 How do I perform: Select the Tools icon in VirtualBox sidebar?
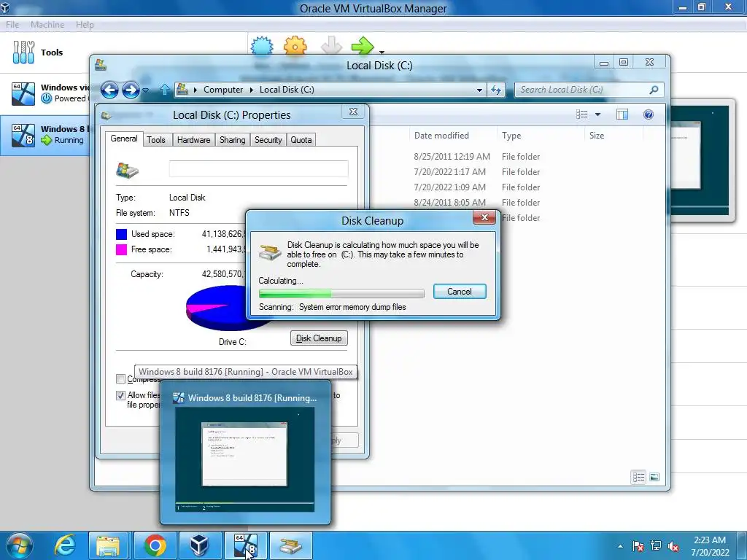tap(23, 52)
